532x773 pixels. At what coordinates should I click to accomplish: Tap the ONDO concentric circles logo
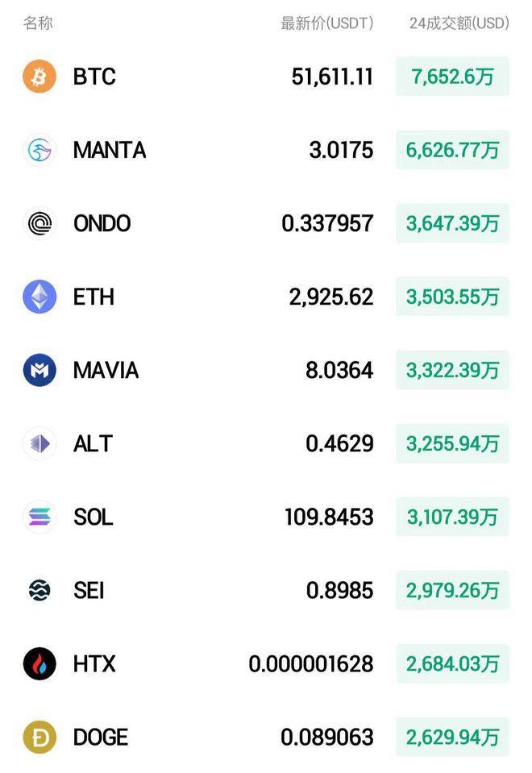click(x=39, y=223)
